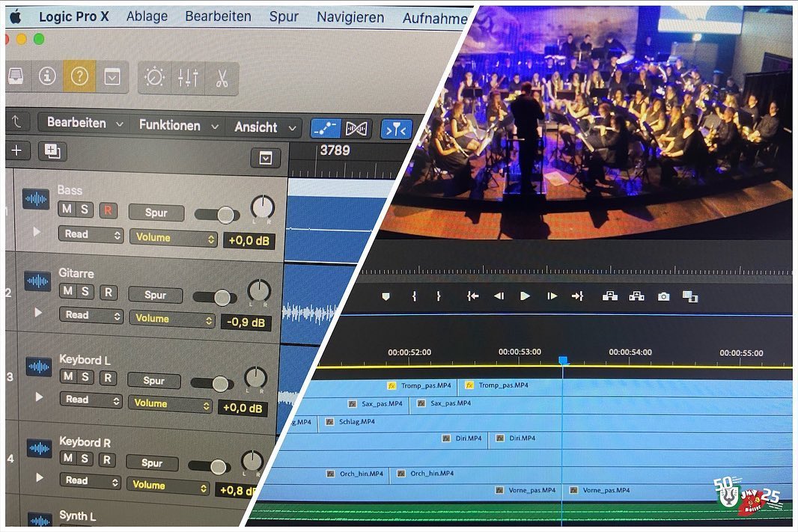Solo the Gitarre track
Image resolution: width=798 pixels, height=532 pixels.
click(86, 292)
